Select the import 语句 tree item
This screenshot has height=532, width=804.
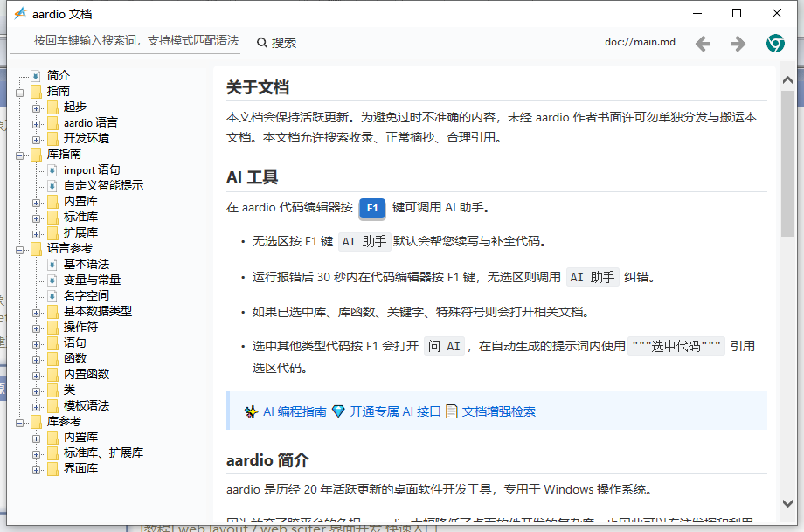pos(92,170)
